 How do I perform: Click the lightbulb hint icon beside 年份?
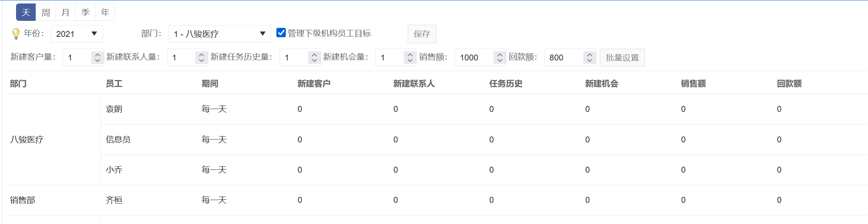coord(16,34)
